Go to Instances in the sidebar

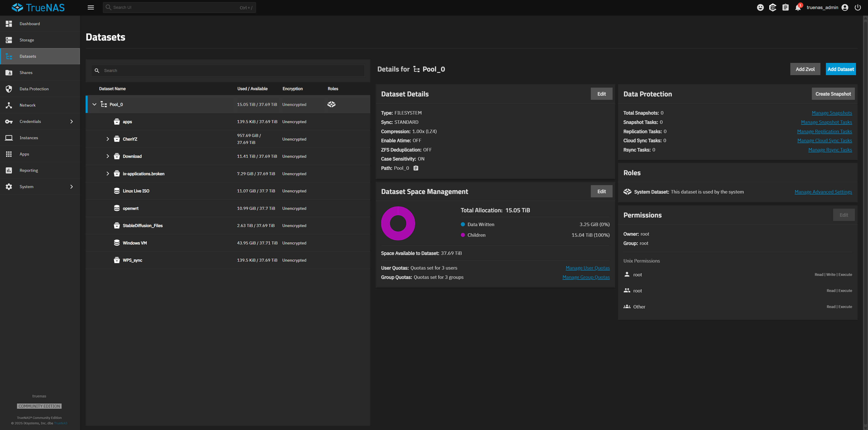(40, 138)
